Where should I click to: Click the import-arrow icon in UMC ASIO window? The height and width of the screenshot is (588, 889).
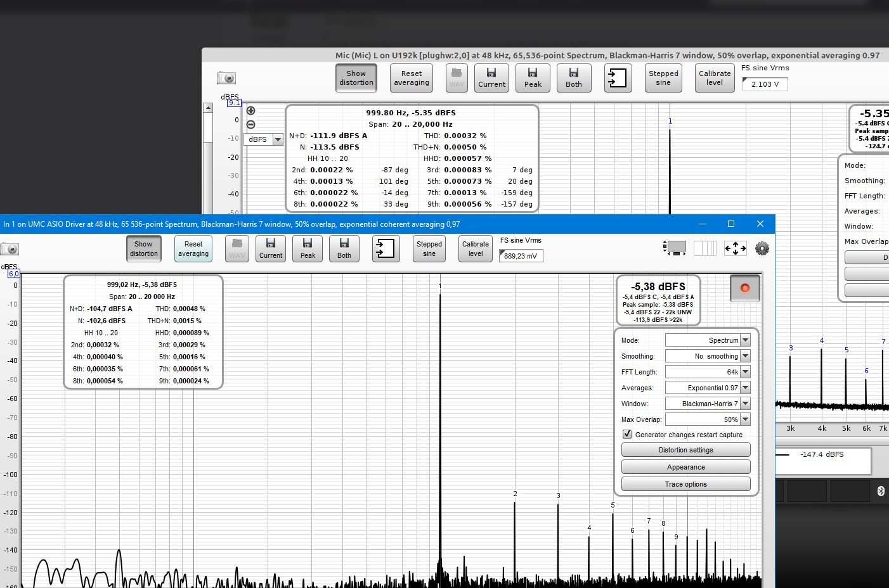pos(386,248)
